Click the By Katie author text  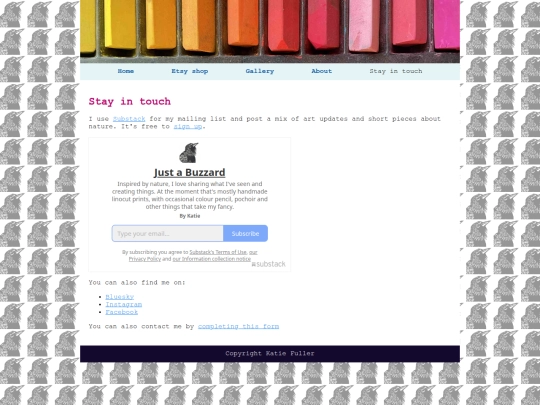(190, 216)
